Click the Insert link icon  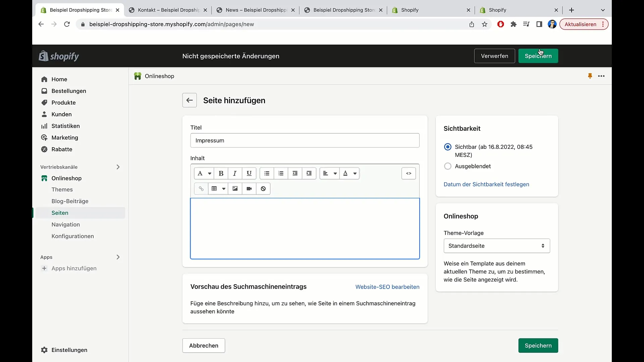point(201,188)
